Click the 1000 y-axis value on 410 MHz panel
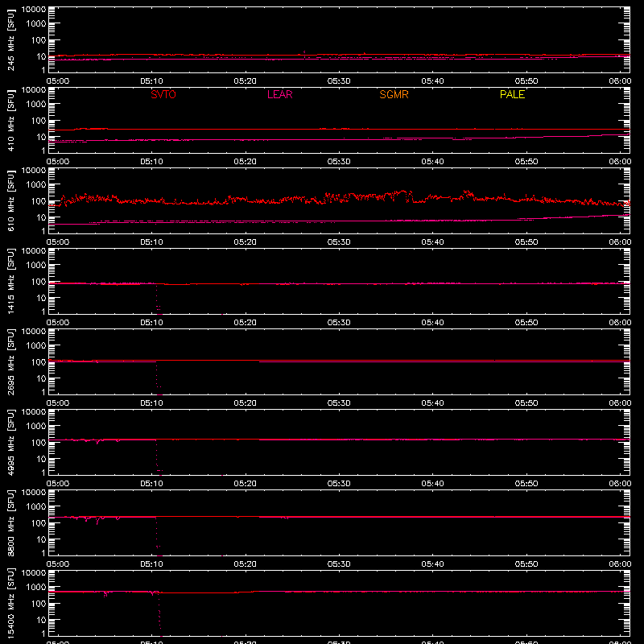The width and height of the screenshot is (644, 644). (36, 105)
